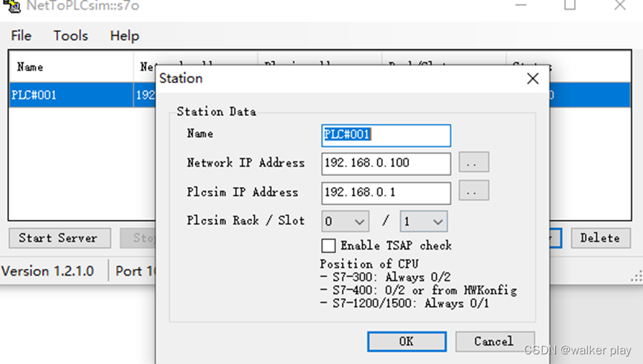
Task: Minimize the NetToPLCsim window
Action: click(521, 5)
